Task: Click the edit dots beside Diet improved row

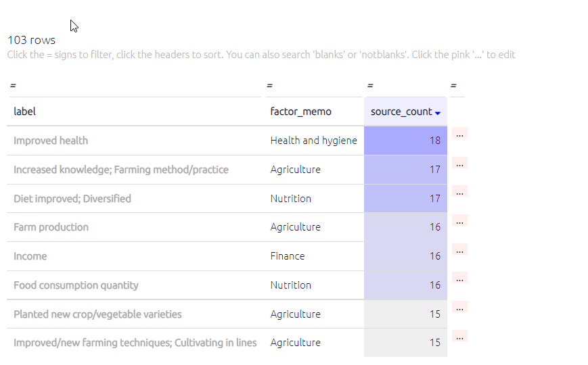Action: click(459, 193)
